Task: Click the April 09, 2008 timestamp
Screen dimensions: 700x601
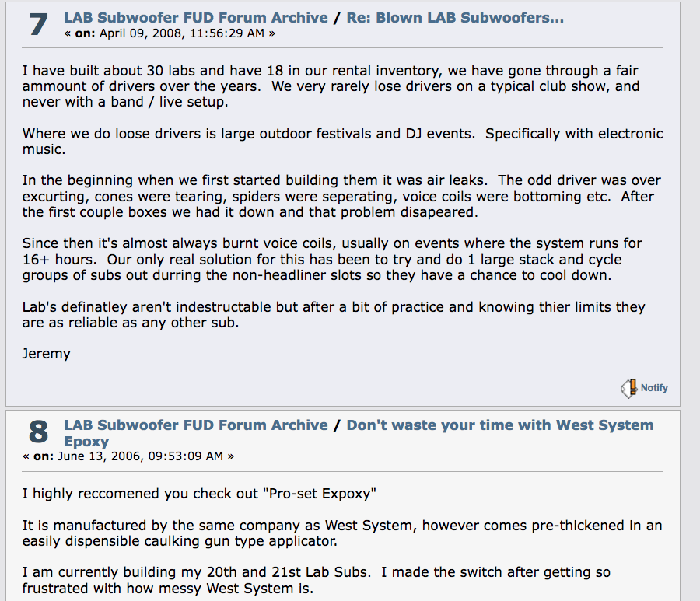Action: pyautogui.click(x=182, y=33)
